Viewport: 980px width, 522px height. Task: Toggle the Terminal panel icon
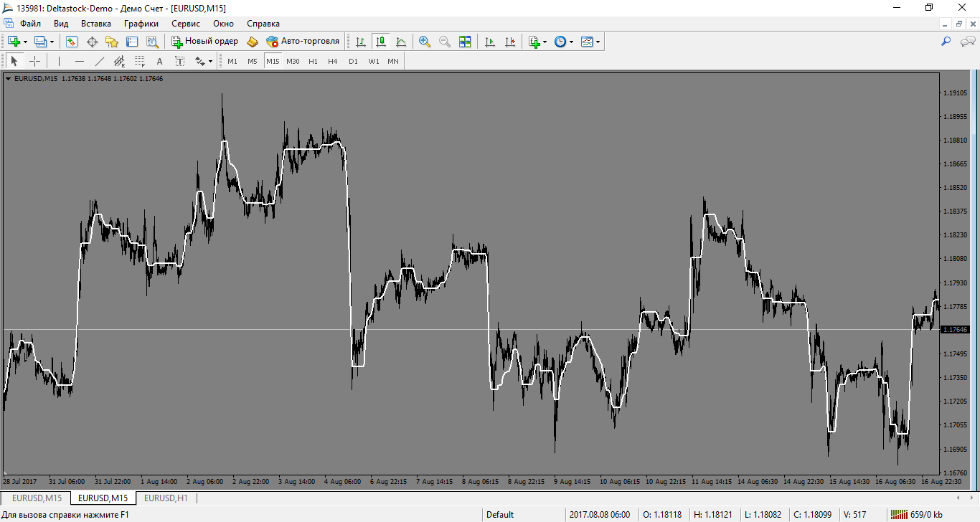tap(132, 42)
